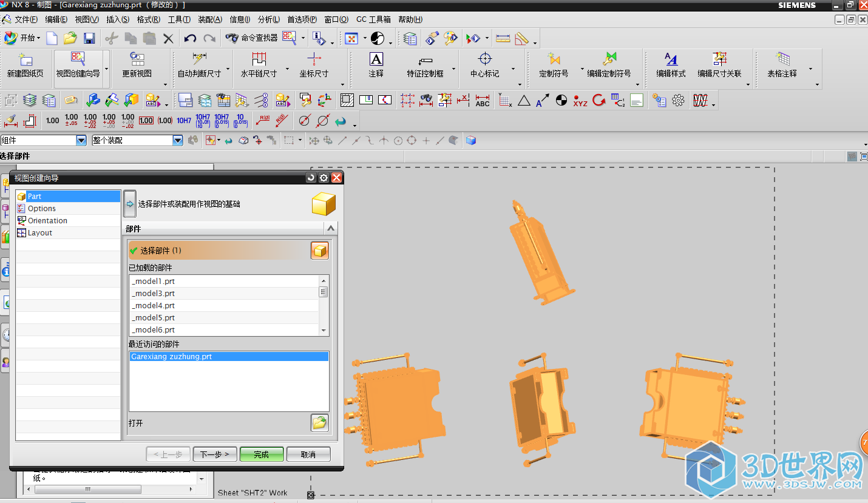Screen dimensions: 868x503
Task: Open the dialog settings gear icon
Action: coord(324,178)
